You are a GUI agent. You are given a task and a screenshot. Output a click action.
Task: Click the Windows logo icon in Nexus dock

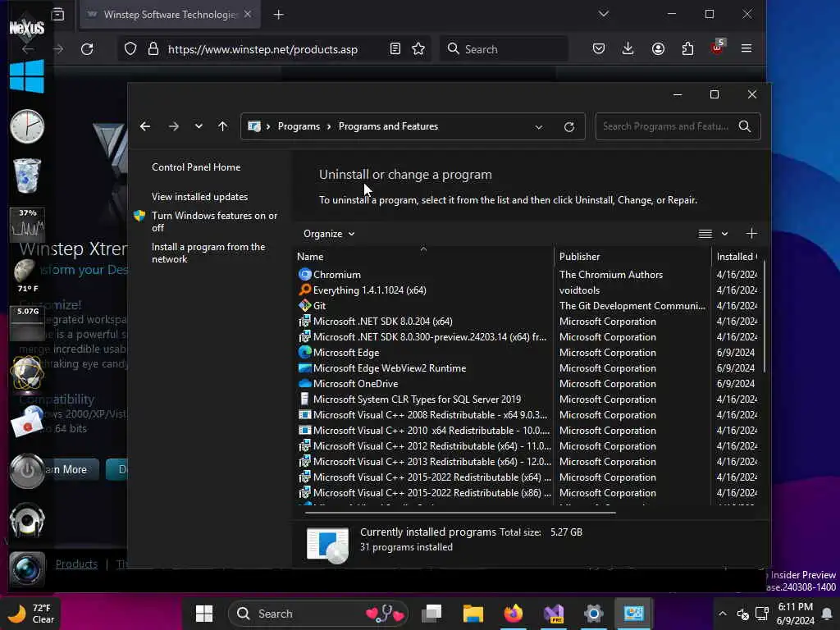click(27, 76)
